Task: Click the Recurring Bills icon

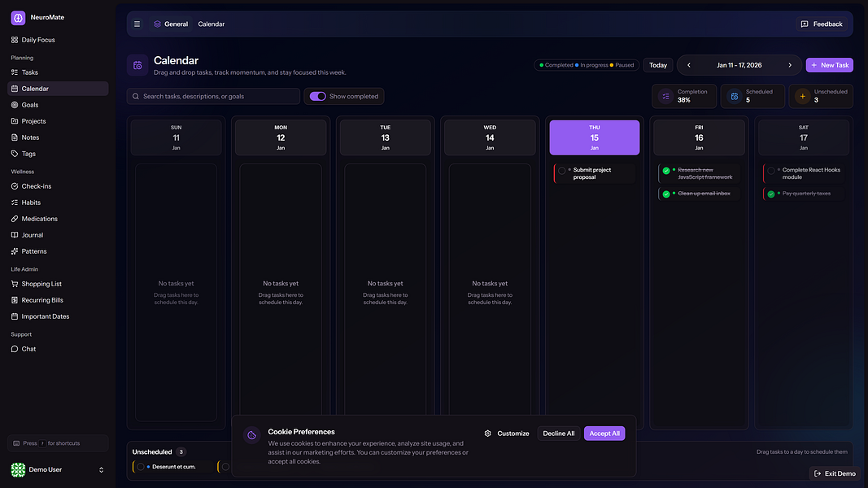Action: pyautogui.click(x=15, y=300)
